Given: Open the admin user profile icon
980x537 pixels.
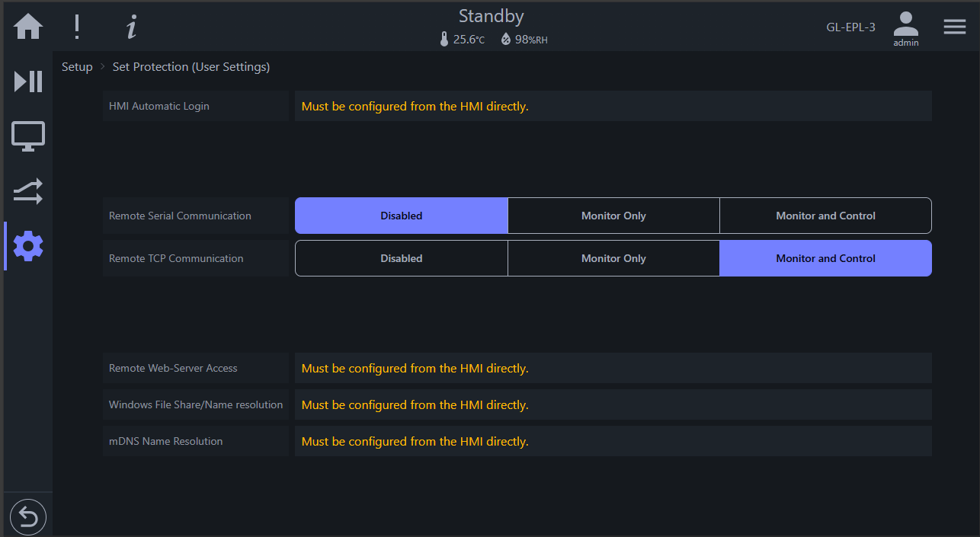Looking at the screenshot, I should tap(906, 29).
